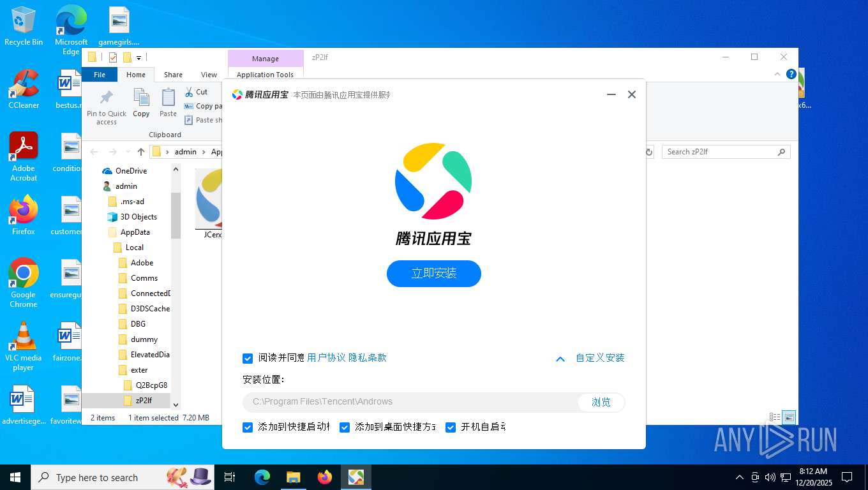Select dummy folder in tree

(144, 339)
